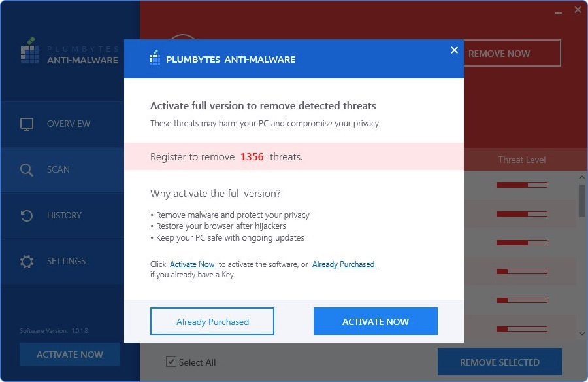588x382 pixels.
Task: Minimize the Plumbytes main window
Action: coord(559,10)
